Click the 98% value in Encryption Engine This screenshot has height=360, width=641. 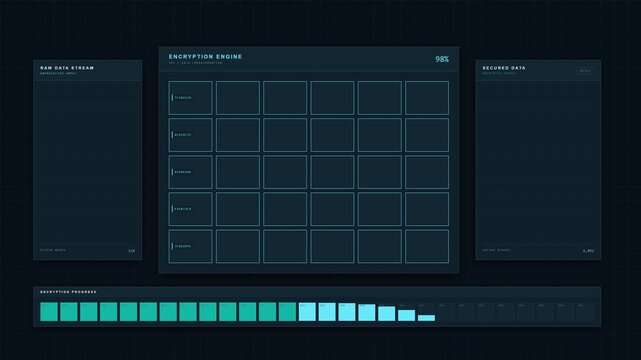pos(442,59)
